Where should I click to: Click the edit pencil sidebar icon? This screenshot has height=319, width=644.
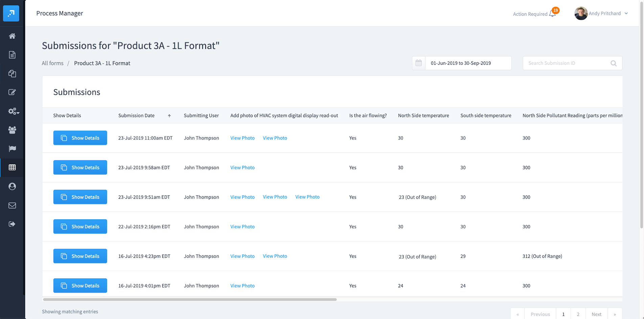pyautogui.click(x=12, y=92)
